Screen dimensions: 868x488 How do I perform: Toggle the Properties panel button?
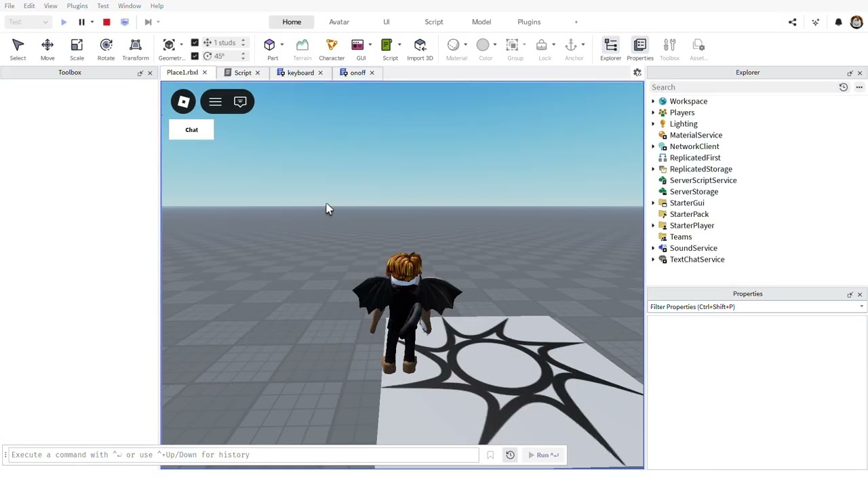(x=640, y=49)
